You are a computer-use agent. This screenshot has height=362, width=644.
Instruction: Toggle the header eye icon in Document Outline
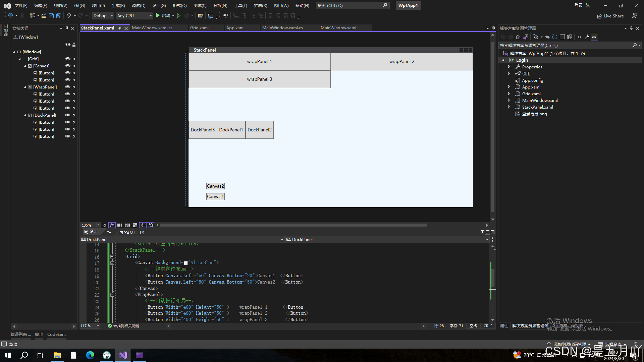[68, 45]
